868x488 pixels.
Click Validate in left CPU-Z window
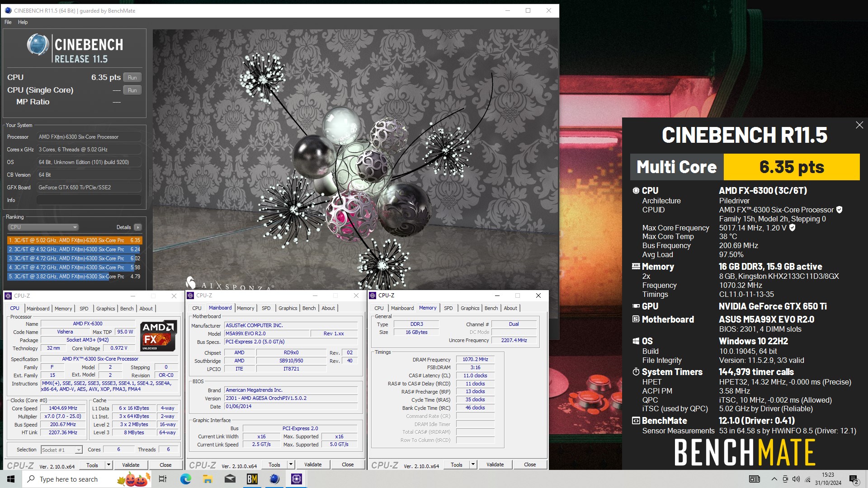(131, 465)
